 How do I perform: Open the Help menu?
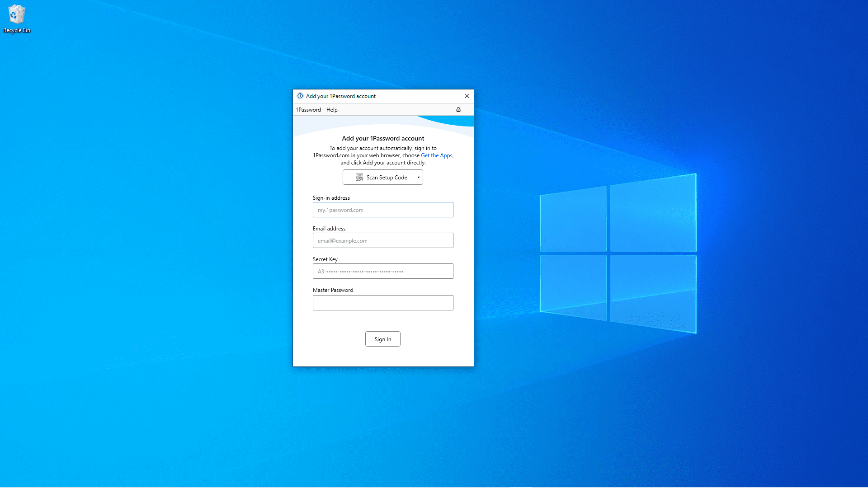click(332, 110)
